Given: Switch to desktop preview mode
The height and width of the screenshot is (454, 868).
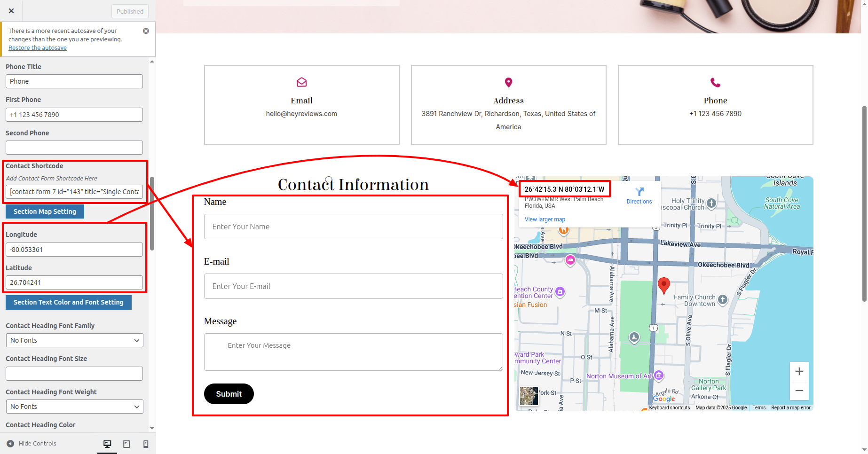Looking at the screenshot, I should click(107, 444).
